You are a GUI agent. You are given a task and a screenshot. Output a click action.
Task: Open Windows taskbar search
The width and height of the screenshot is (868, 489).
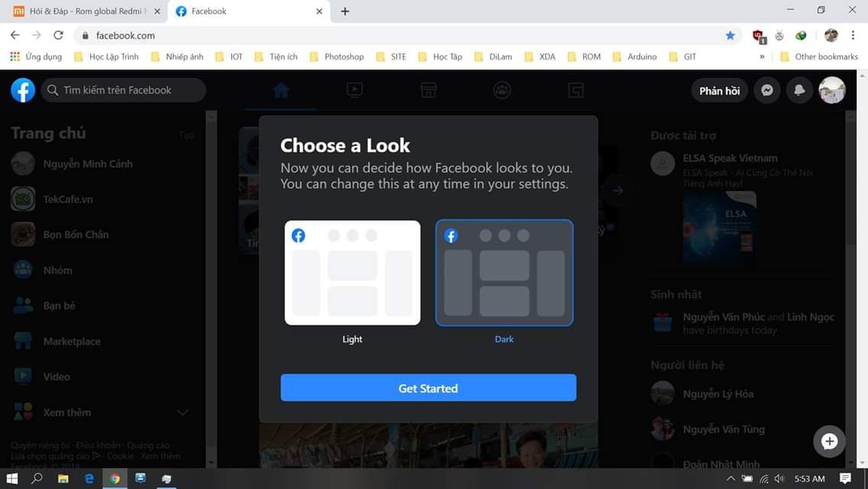pyautogui.click(x=37, y=478)
